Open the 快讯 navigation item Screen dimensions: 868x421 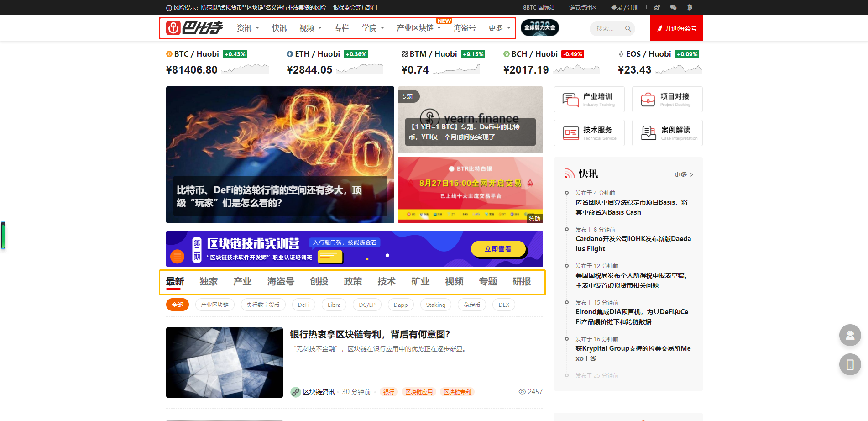[x=279, y=28]
